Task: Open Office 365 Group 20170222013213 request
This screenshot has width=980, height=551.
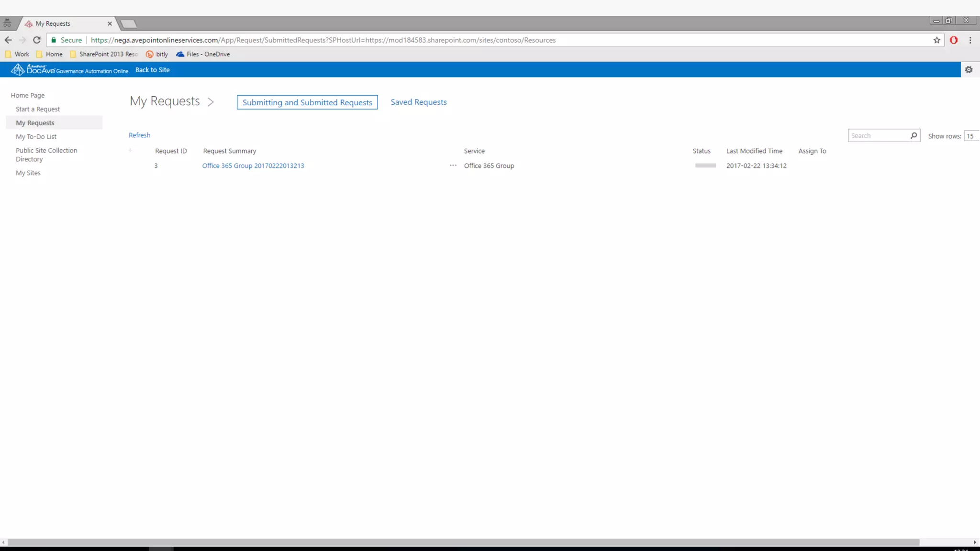Action: pos(253,166)
